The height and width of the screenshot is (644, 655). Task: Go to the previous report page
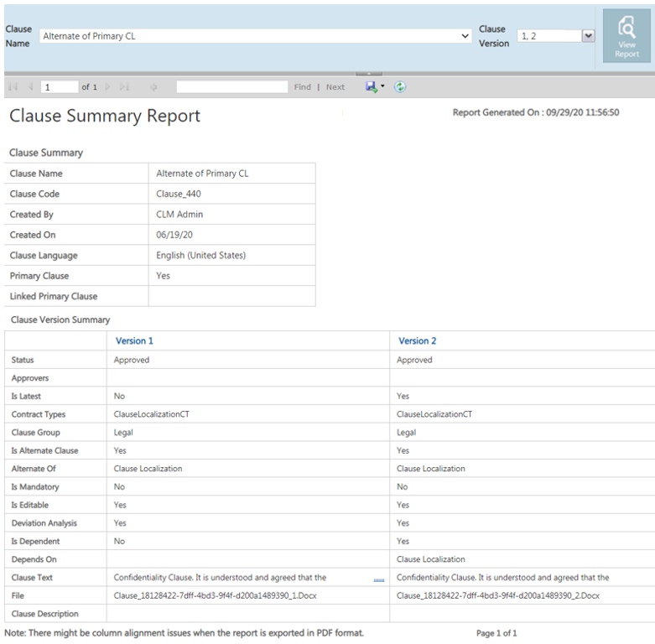[30, 87]
